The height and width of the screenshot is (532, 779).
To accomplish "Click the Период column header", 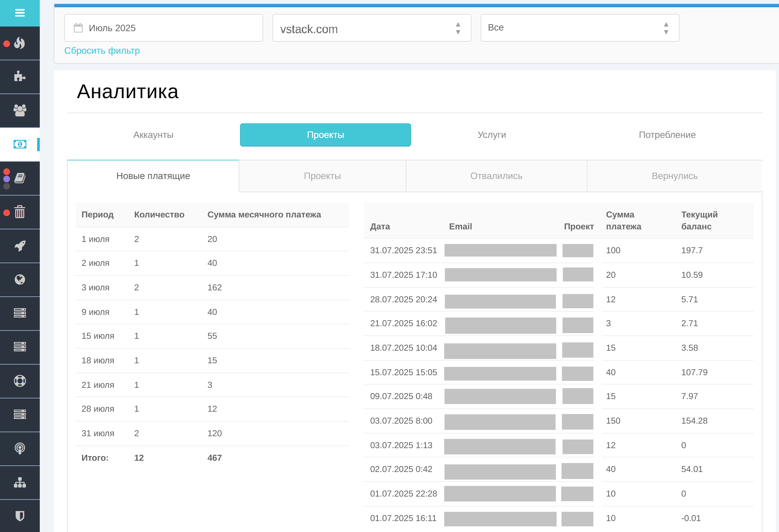I will pyautogui.click(x=97, y=214).
